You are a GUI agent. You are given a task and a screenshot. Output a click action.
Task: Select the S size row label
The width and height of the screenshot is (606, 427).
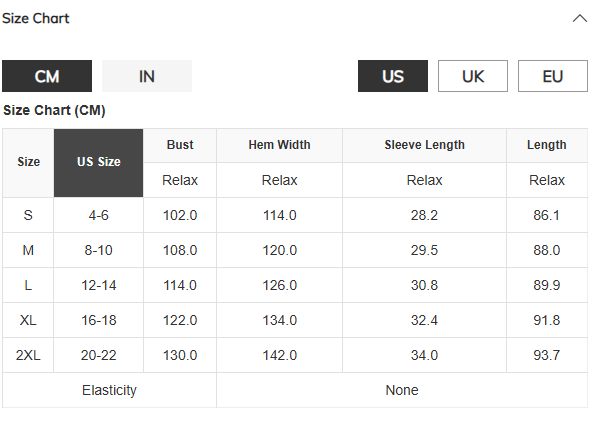pos(28,215)
